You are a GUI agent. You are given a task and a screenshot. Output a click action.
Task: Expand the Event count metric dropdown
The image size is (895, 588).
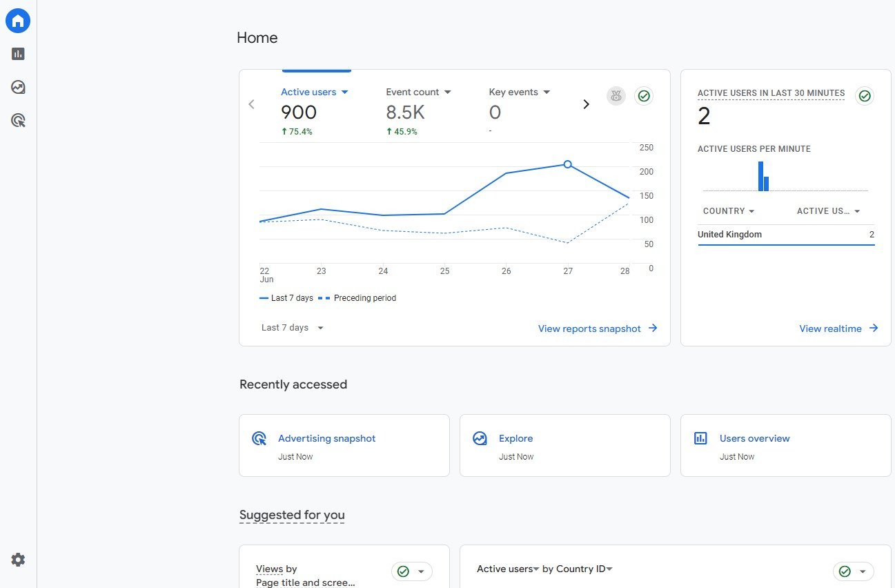click(x=418, y=92)
